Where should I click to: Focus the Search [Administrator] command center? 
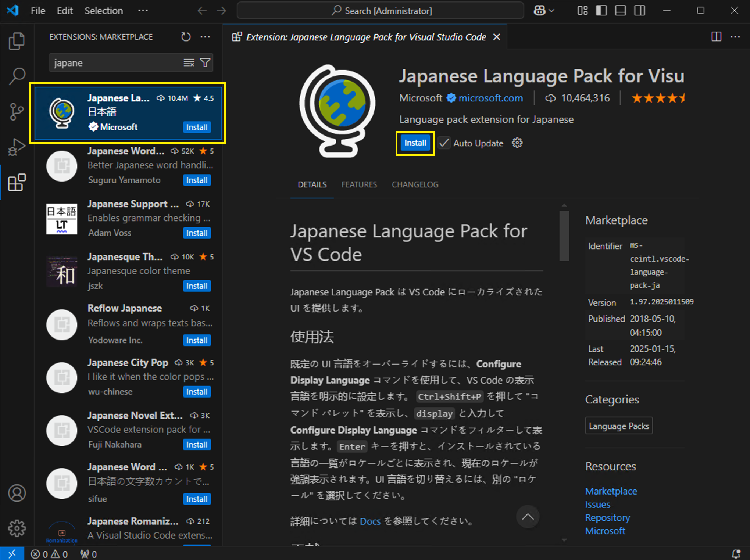(x=381, y=11)
